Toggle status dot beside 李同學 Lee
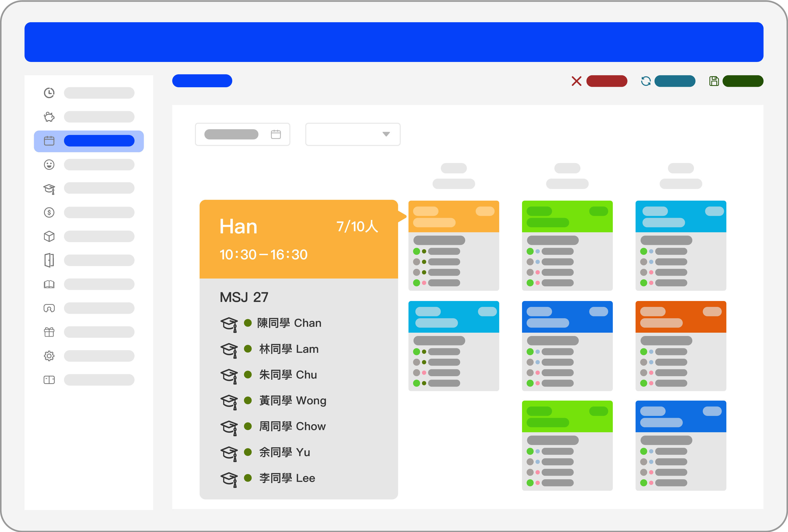The width and height of the screenshot is (788, 532). 248,478
